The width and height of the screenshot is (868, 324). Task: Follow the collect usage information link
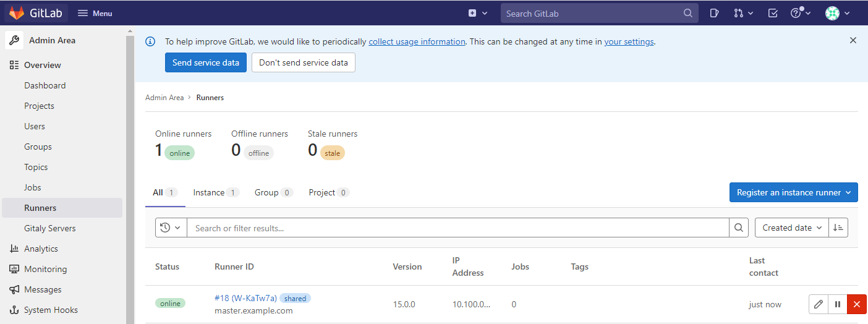pyautogui.click(x=417, y=41)
